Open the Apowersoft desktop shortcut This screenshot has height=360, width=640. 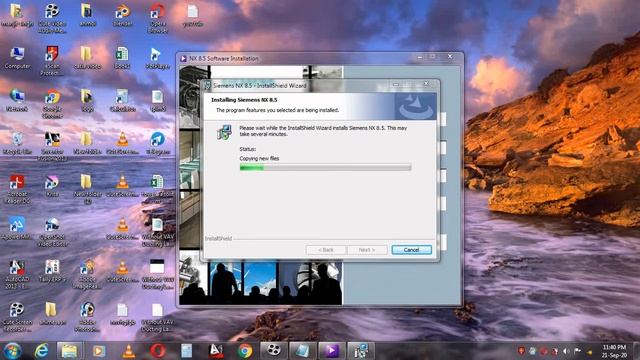pyautogui.click(x=17, y=229)
